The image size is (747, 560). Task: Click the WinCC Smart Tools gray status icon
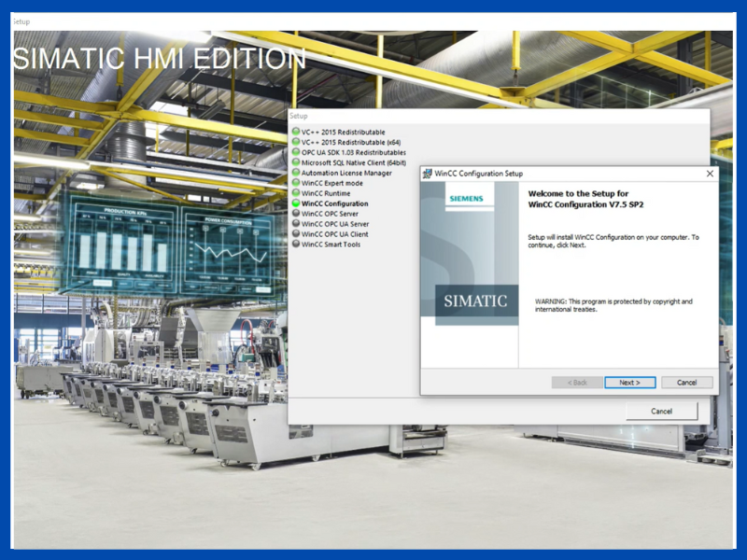click(x=296, y=245)
